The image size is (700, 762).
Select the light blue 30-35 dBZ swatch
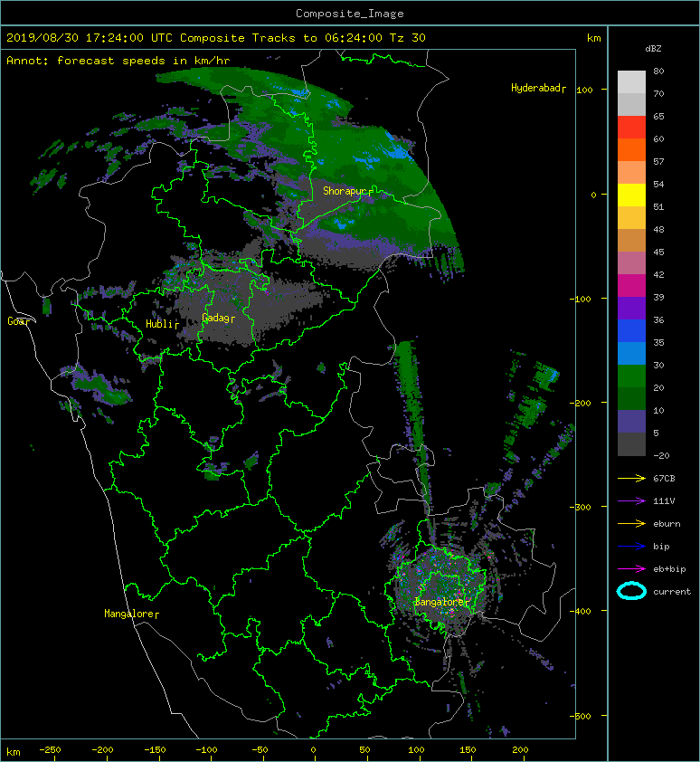(631, 353)
